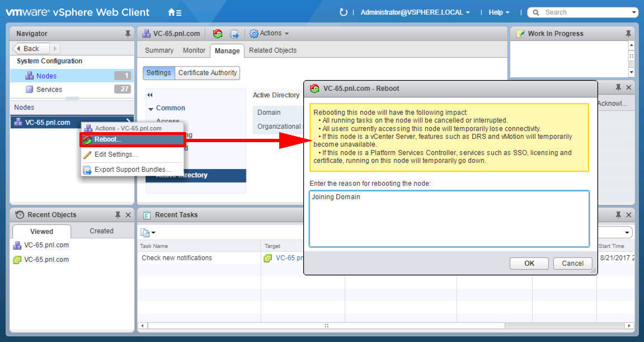This screenshot has width=644, height=342.
Task: Select the Certificate Authority sub-tab
Action: tap(208, 73)
